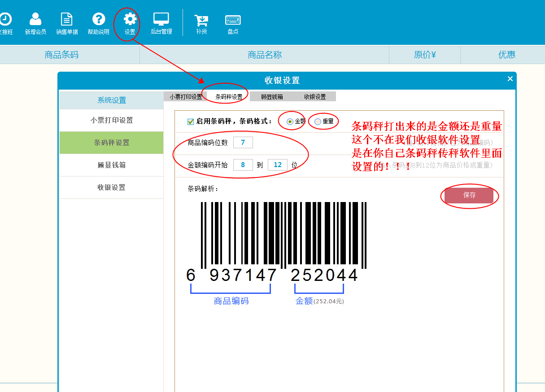Click the original price column header
The image size is (545, 392).
click(x=425, y=55)
